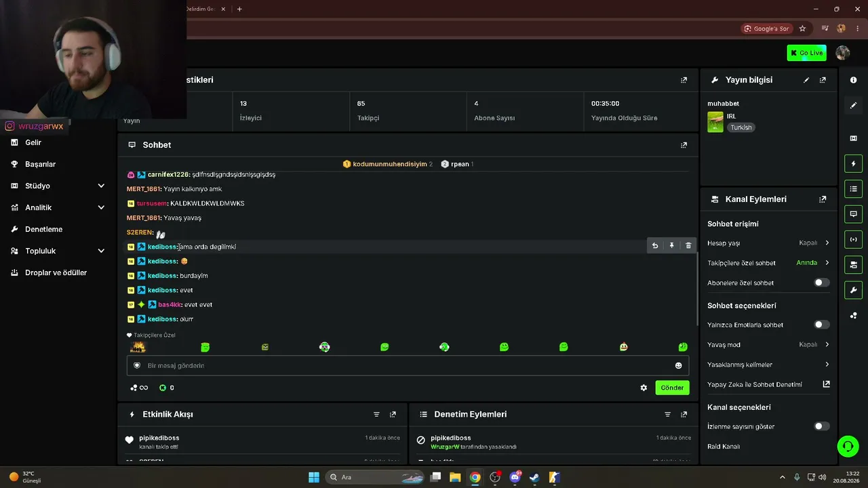Delete kediboss's highlighted chat message
The image size is (868, 488).
[x=688, y=245]
